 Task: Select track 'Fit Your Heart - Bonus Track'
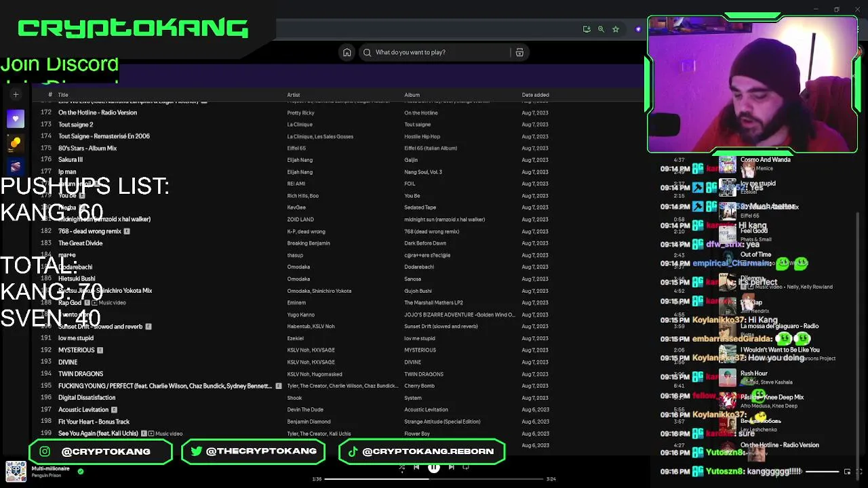coord(94,422)
